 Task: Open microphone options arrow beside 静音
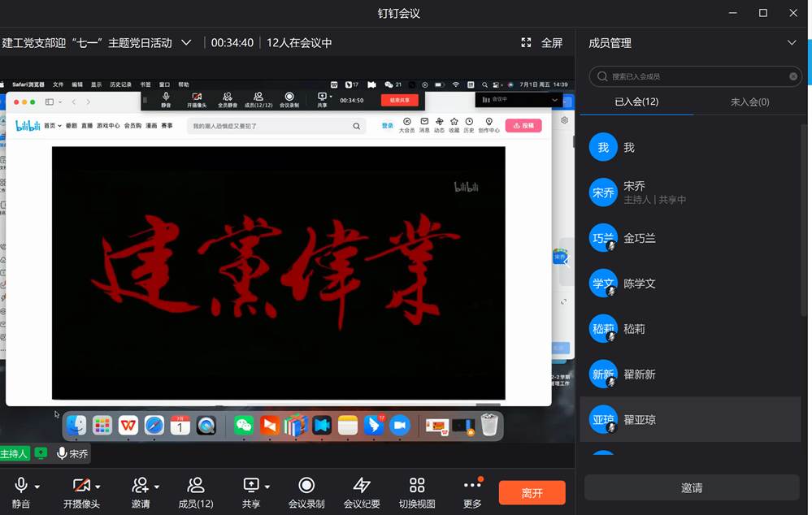point(37,487)
